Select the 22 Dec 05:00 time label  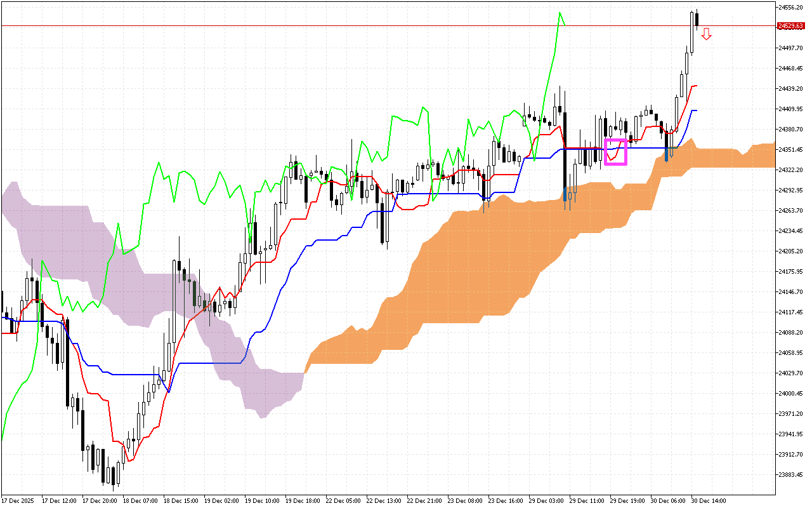click(x=343, y=500)
